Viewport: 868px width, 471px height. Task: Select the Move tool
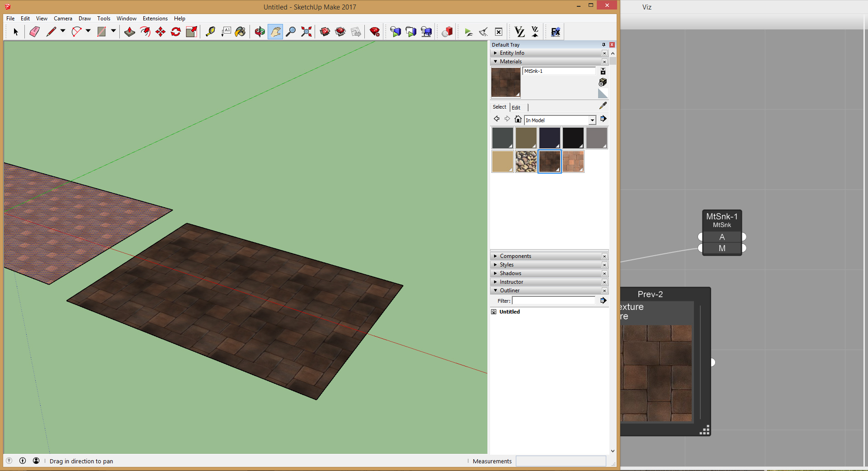click(x=160, y=32)
